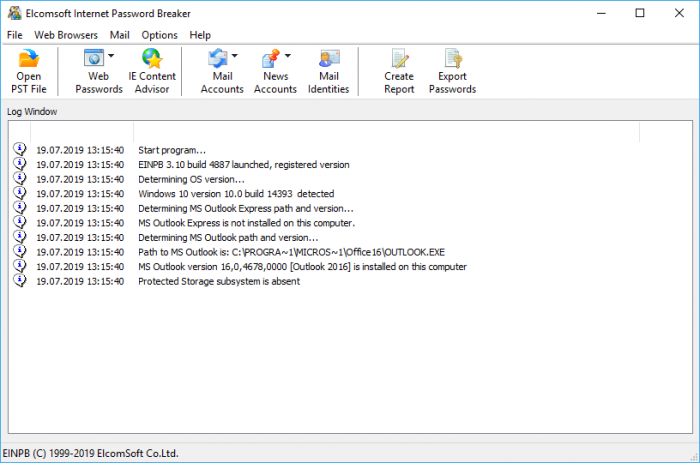
Task: Click info icon on Windows 10 version row
Action: pos(20,193)
